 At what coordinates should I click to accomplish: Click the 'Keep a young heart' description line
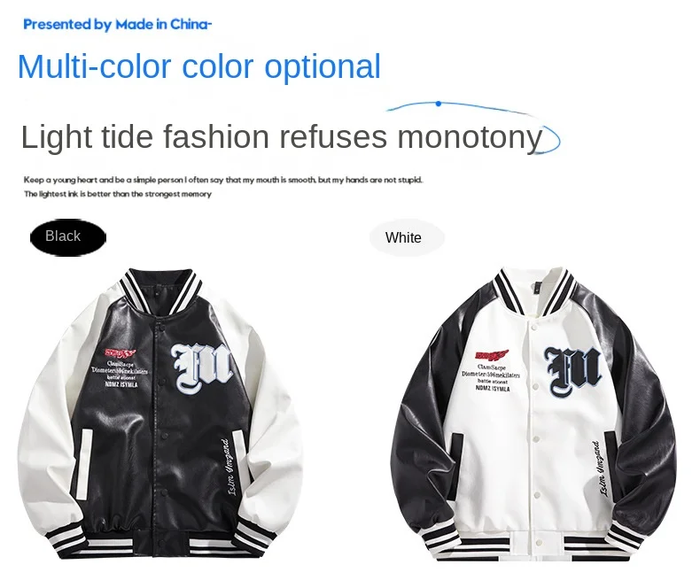[x=222, y=180]
